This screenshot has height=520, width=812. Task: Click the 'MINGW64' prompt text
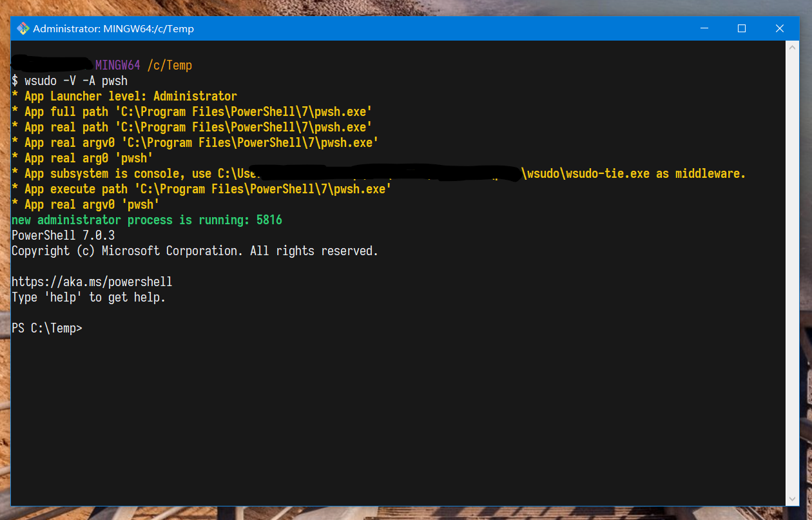(118, 65)
